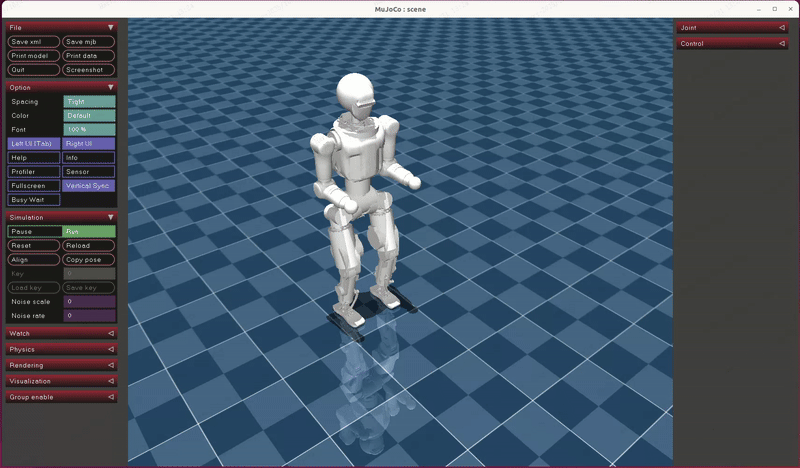
Task: Collapse the File section arrow
Action: (110, 28)
